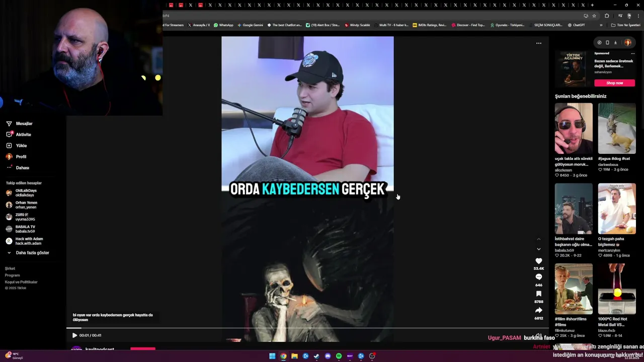Open the OldLaikDays followed account
The image size is (644, 362).
(21, 193)
